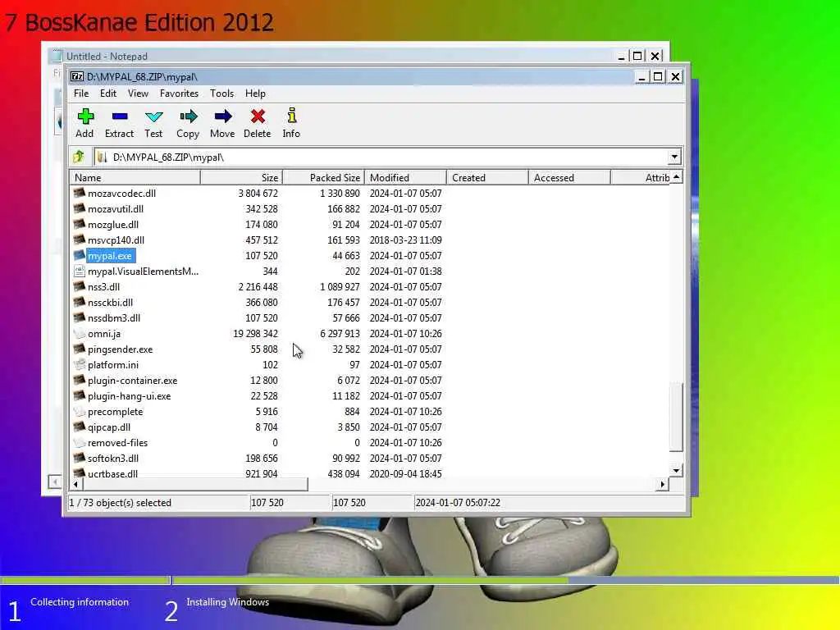The height and width of the screenshot is (630, 840).
Task: Expand the address path dropdown
Action: 674,157
